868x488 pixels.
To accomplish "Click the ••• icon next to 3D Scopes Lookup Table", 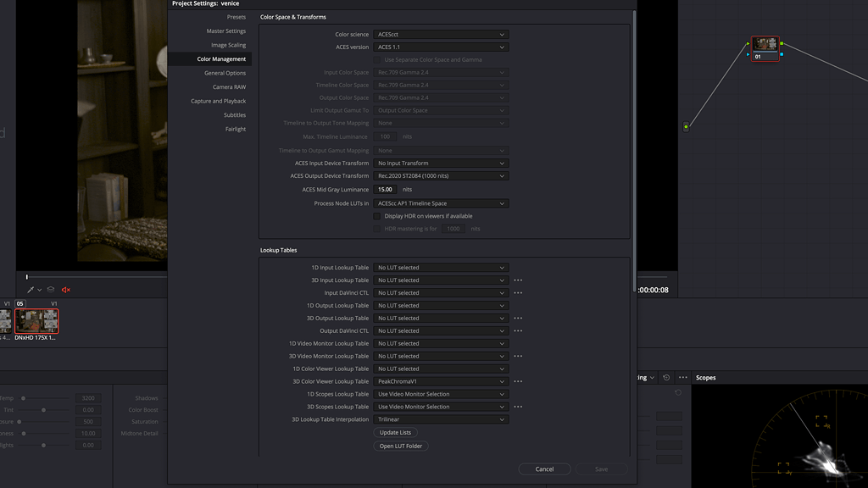I will [517, 407].
